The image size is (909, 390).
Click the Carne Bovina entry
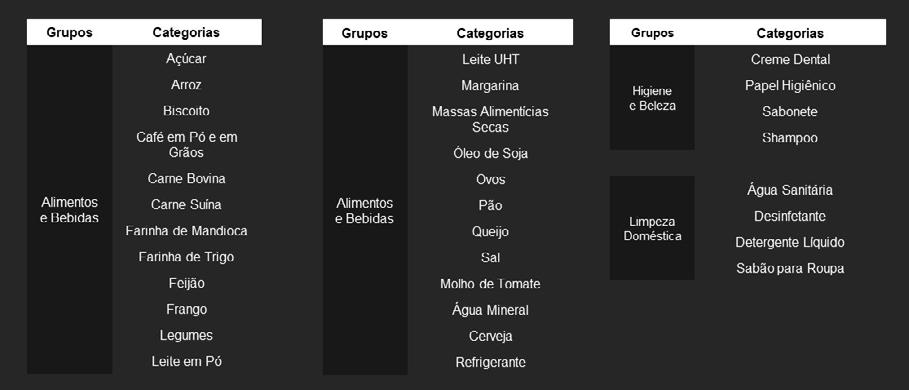tap(186, 178)
